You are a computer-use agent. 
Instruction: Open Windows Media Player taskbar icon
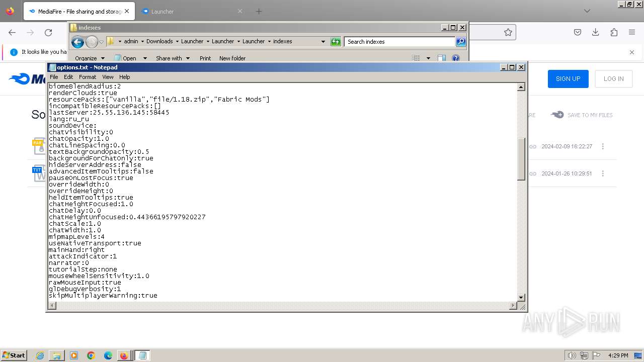[x=74, y=355]
